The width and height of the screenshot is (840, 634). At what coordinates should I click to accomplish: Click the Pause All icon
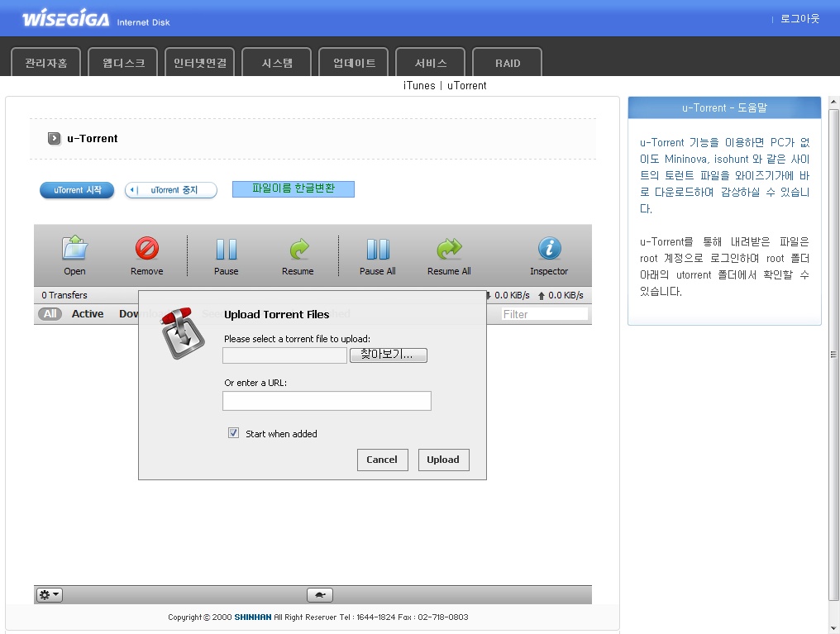click(x=378, y=250)
